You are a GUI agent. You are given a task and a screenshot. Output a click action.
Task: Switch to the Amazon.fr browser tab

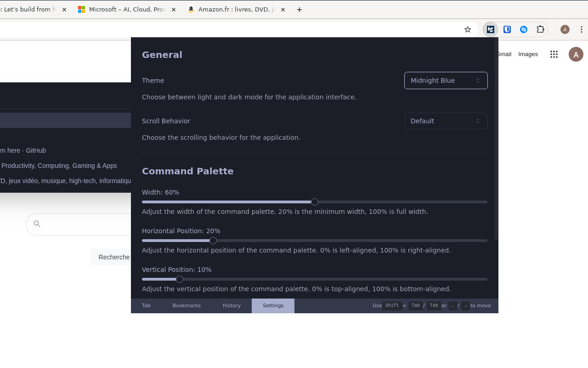point(236,10)
